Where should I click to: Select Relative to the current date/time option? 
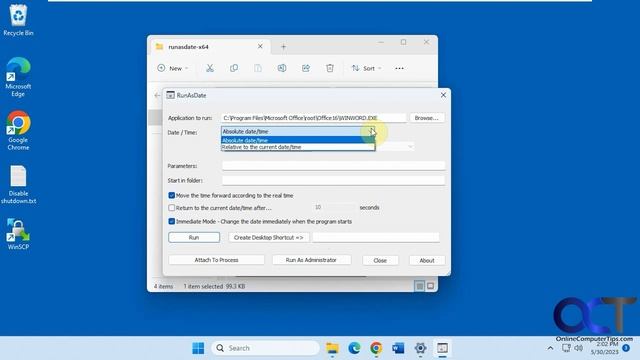click(x=298, y=147)
